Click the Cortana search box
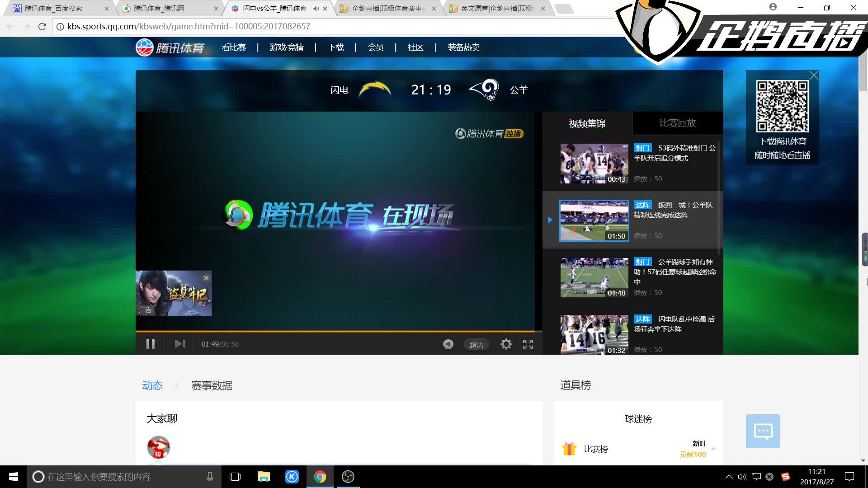The width and height of the screenshot is (868, 488). (124, 477)
